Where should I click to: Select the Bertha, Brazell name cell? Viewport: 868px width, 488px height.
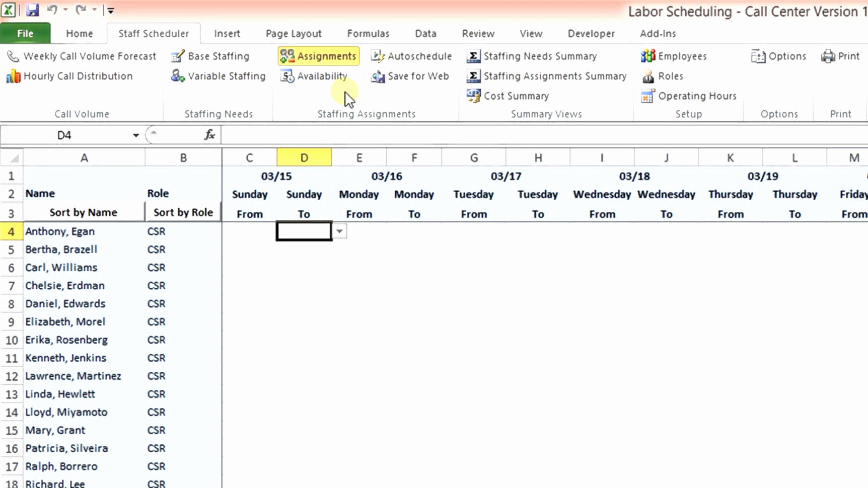[x=84, y=250]
